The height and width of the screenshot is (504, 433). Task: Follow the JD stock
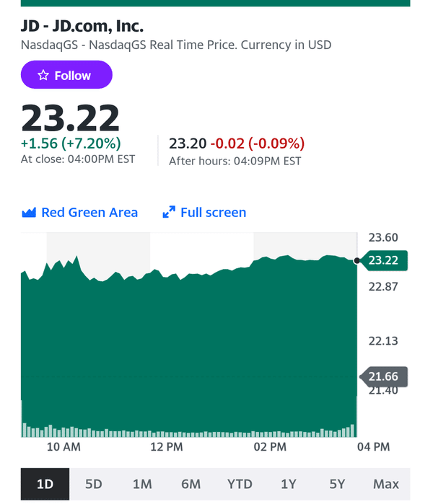pyautogui.click(x=66, y=74)
